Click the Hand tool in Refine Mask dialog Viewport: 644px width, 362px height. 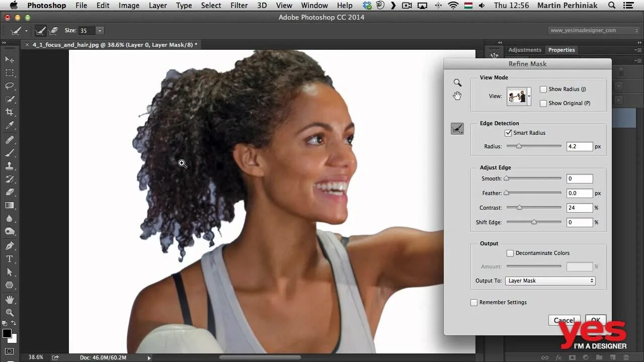(457, 96)
